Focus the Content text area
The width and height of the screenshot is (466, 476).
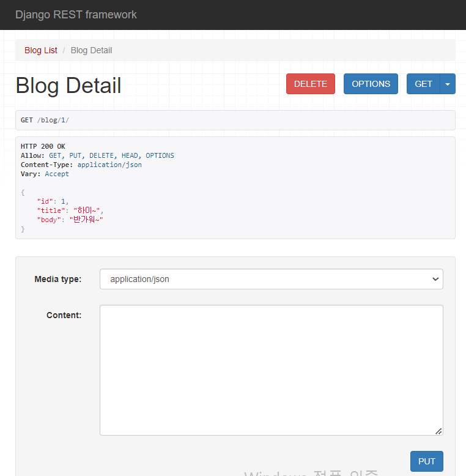272,370
